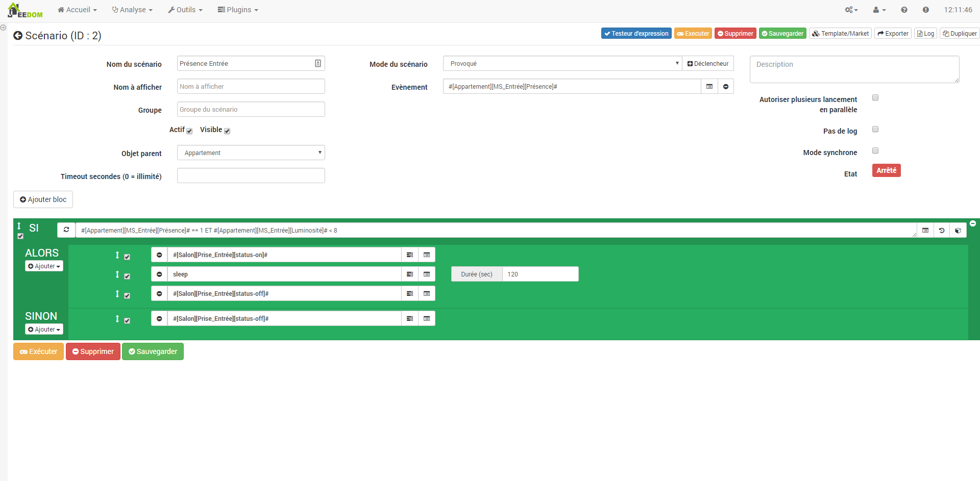Open action list for the sleep row
This screenshot has height=481, width=980.
click(x=409, y=274)
